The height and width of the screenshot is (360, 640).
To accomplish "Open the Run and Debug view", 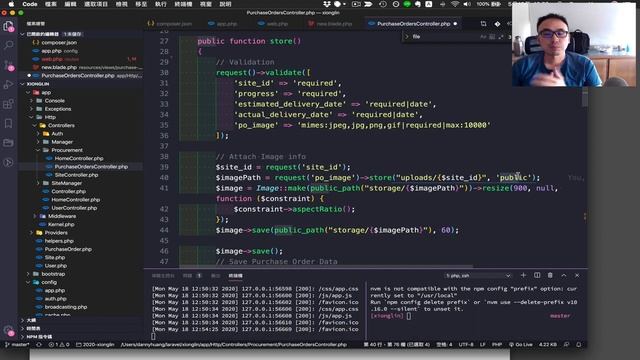I will point(8,84).
